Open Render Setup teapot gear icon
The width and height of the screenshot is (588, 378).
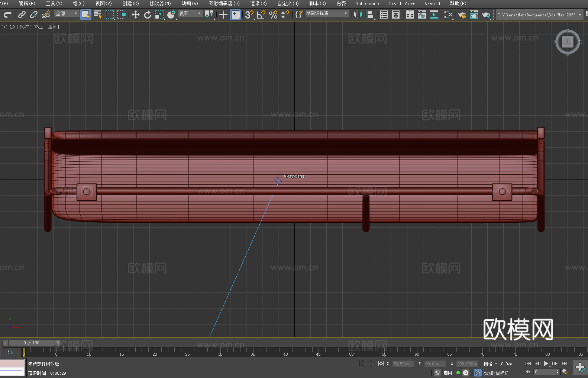(462, 14)
